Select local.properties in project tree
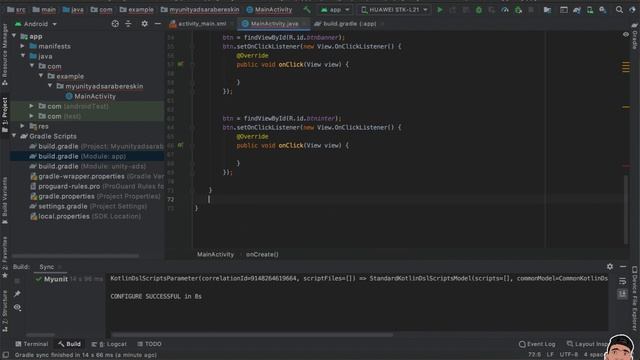 click(87, 216)
